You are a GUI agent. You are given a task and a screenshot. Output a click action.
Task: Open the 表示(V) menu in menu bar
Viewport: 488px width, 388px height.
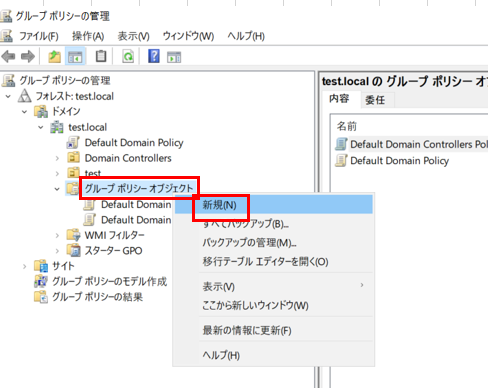click(133, 36)
